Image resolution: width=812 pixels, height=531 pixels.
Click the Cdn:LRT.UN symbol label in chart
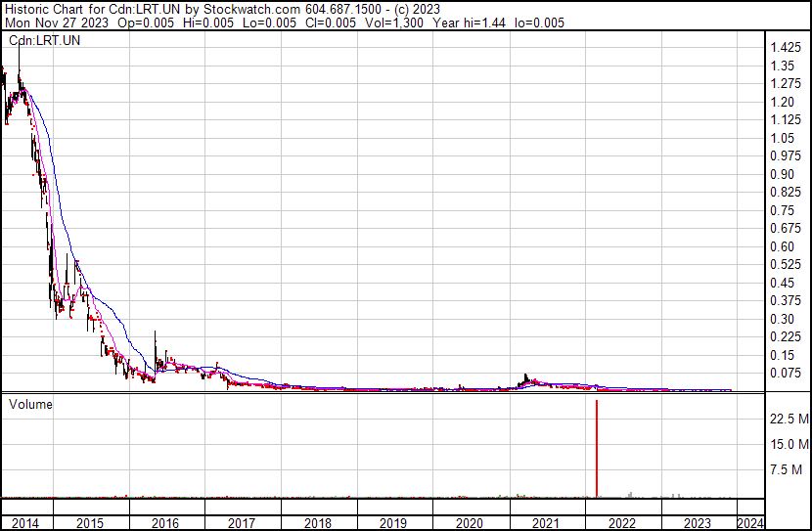[x=45, y=40]
